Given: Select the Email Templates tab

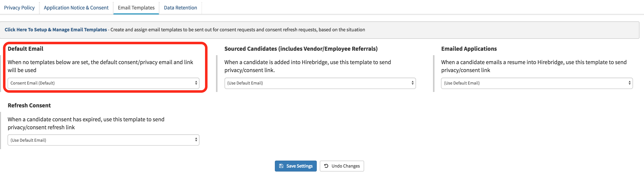Looking at the screenshot, I should [136, 7].
